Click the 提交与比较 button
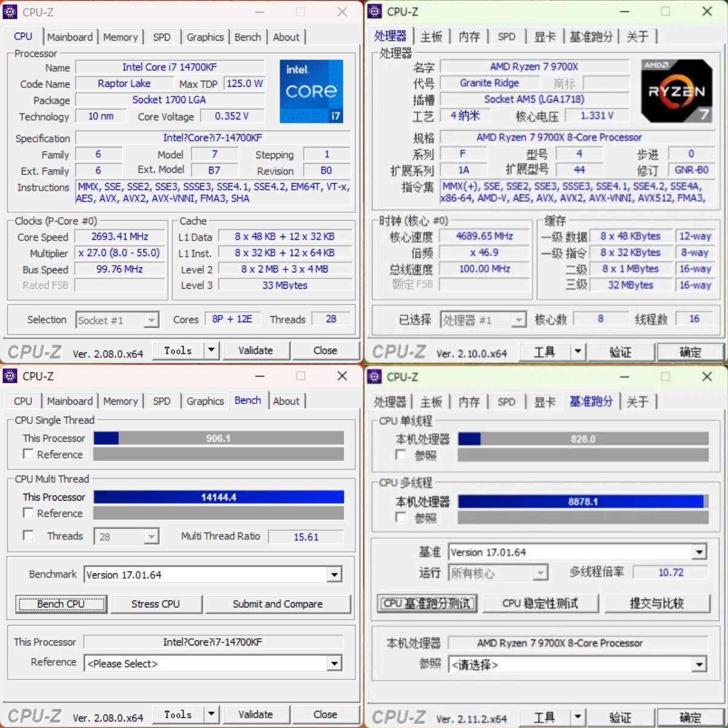728x728 pixels. [x=656, y=603]
